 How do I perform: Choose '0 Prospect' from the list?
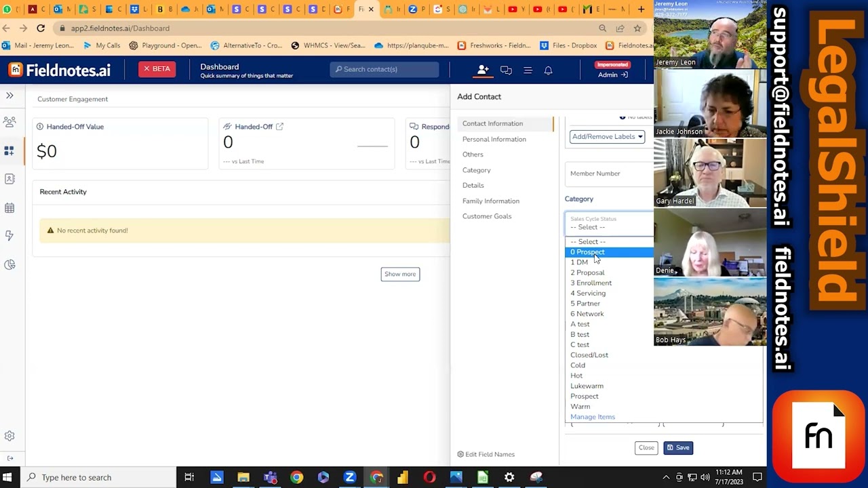coord(610,252)
